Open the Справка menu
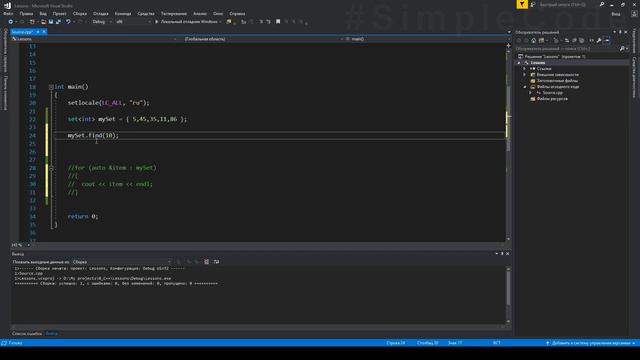Image resolution: width=640 pixels, height=360 pixels. (237, 13)
